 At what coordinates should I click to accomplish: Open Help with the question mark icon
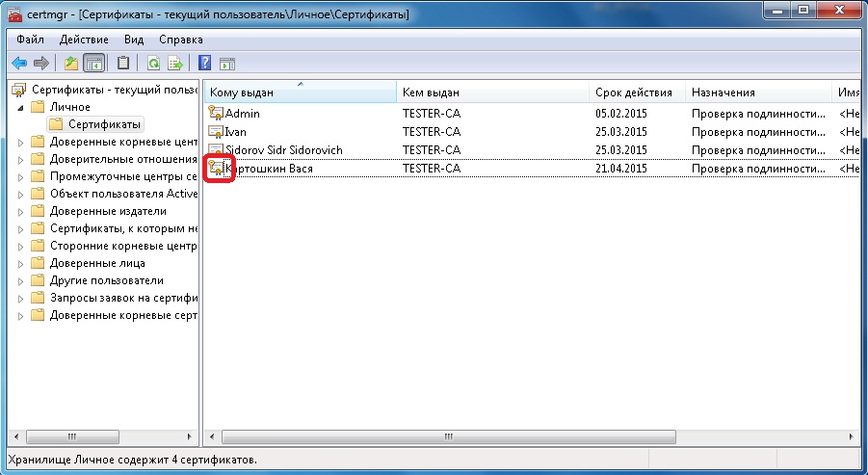[x=204, y=64]
